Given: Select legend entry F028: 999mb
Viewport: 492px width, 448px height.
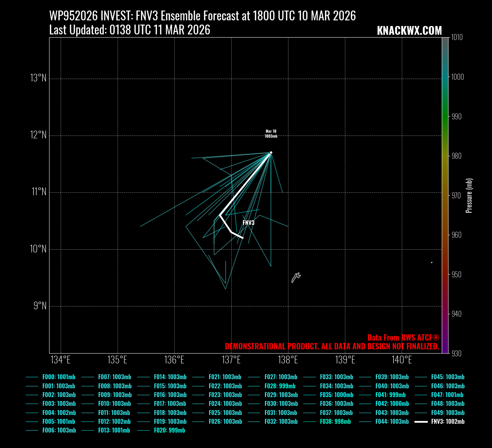Looking at the screenshot, I should tap(280, 386).
